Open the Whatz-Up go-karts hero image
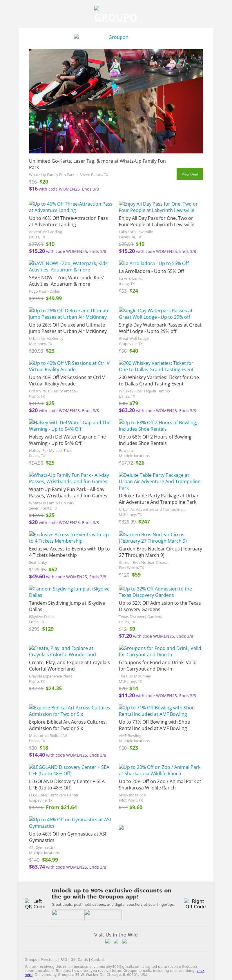This screenshot has width=232, height=980. click(116, 101)
